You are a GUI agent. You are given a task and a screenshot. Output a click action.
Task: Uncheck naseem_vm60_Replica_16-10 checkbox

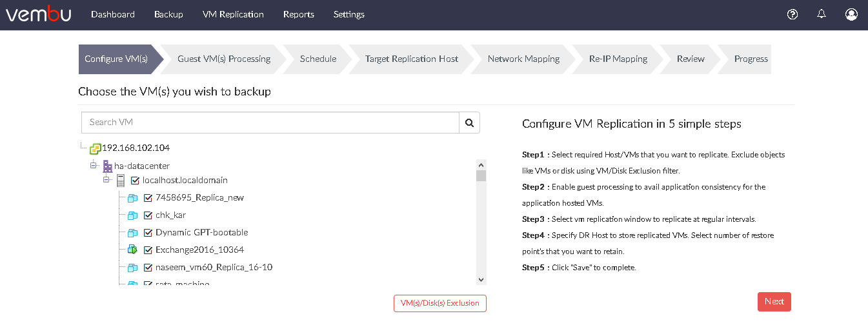148,268
